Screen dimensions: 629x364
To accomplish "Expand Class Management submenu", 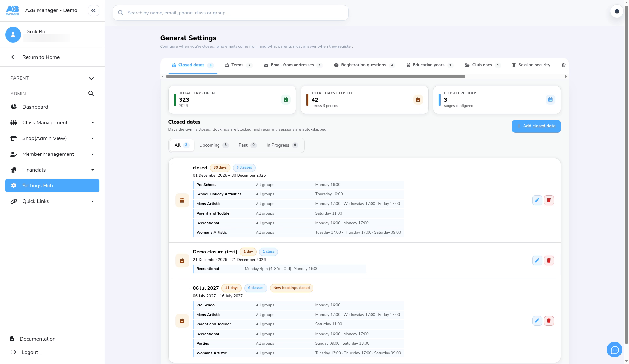I will [x=93, y=123].
